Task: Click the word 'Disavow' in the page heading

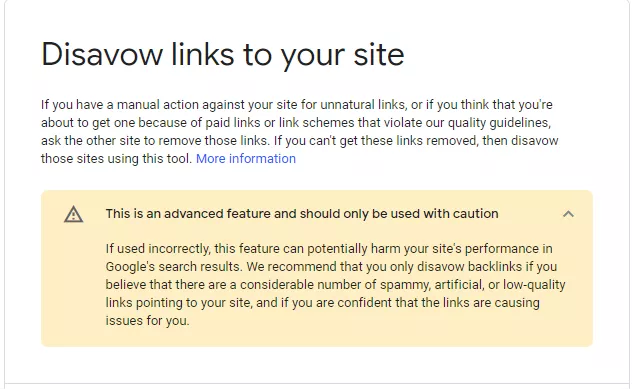Action: [x=102, y=54]
